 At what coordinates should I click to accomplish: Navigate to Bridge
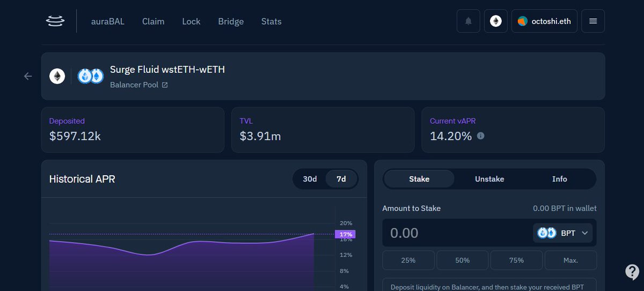point(231,21)
